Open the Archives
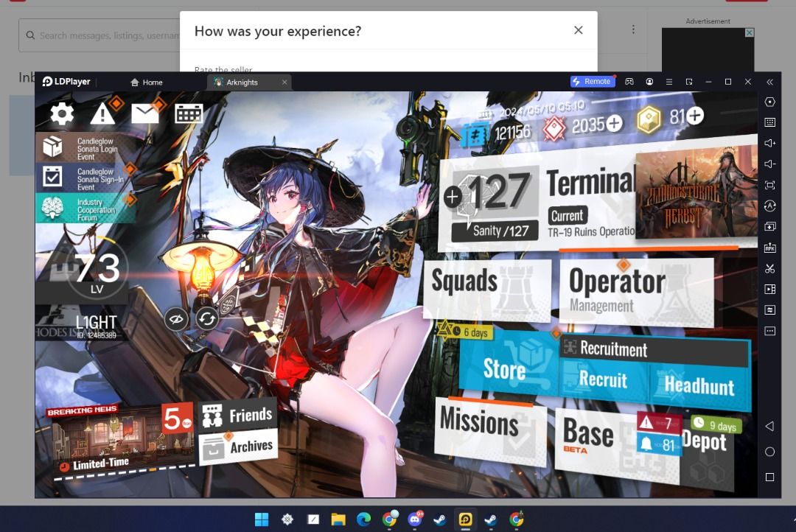Screen dimensions: 796x532 coord(237,448)
